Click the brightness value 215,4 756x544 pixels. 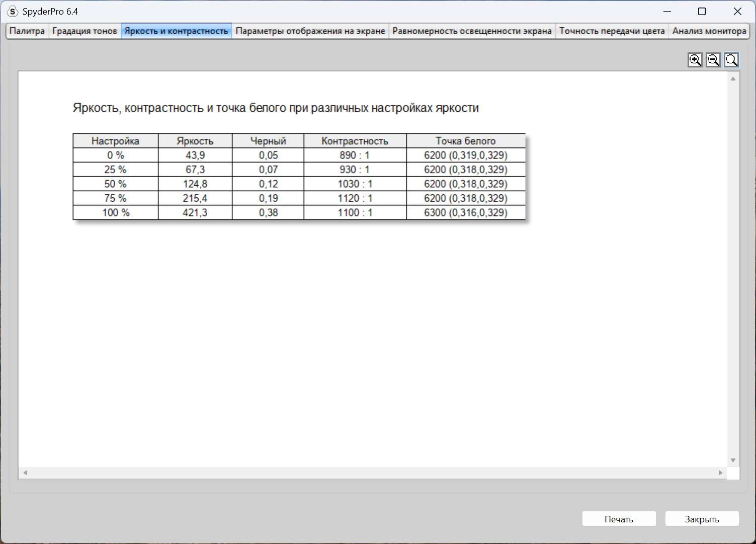pos(195,198)
